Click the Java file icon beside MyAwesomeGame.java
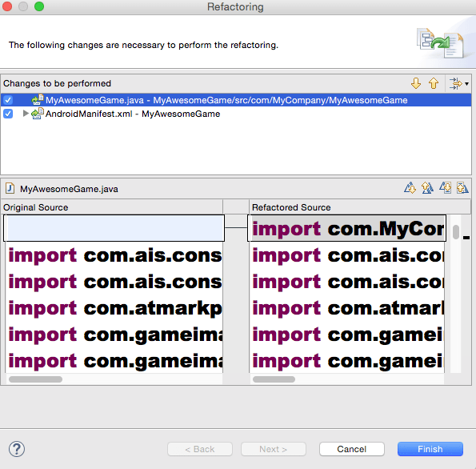 pyautogui.click(x=10, y=188)
